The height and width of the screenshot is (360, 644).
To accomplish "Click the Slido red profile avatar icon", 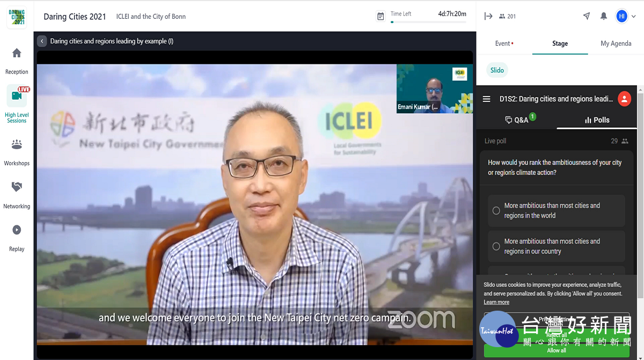I will pyautogui.click(x=624, y=99).
